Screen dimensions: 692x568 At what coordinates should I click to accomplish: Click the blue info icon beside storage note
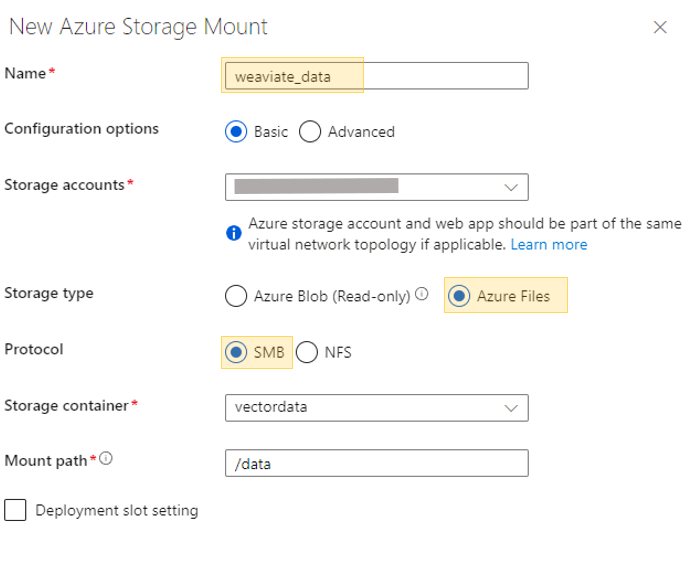(233, 233)
